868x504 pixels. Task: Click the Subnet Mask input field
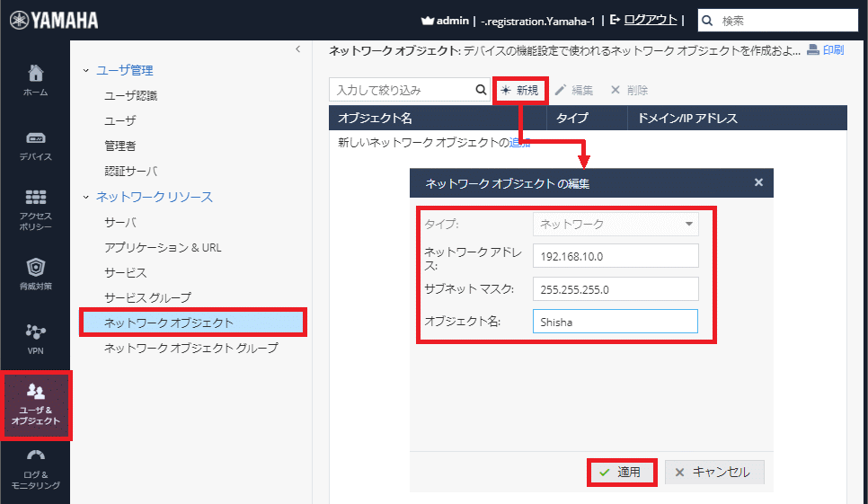click(x=616, y=289)
